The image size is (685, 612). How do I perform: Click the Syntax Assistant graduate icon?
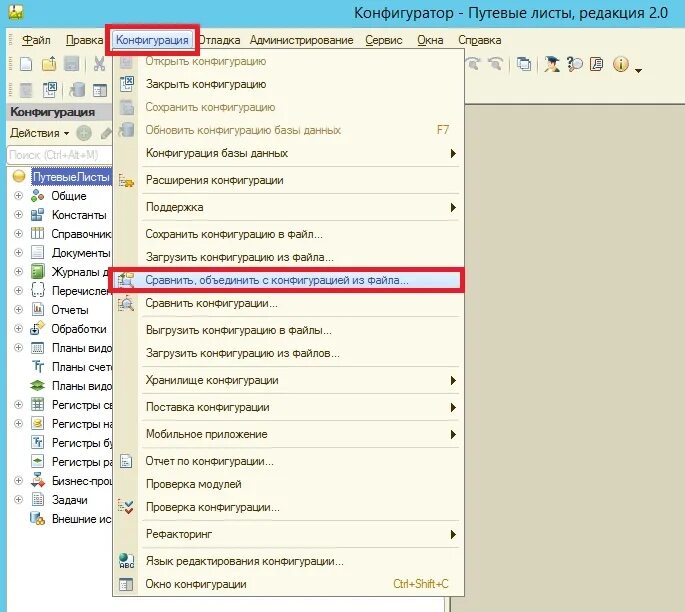552,64
